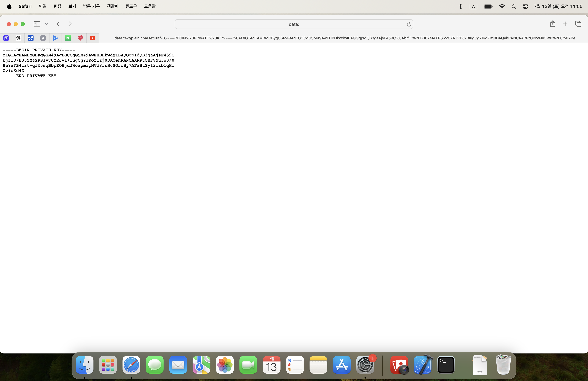The width and height of the screenshot is (588, 381).
Task: Click the date and time in menu bar
Action: 558,6
